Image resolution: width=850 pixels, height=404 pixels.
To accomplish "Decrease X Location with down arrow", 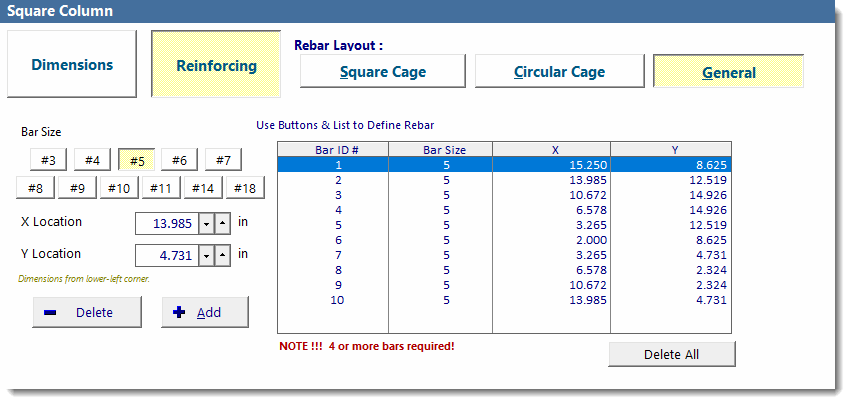I will click(x=206, y=223).
